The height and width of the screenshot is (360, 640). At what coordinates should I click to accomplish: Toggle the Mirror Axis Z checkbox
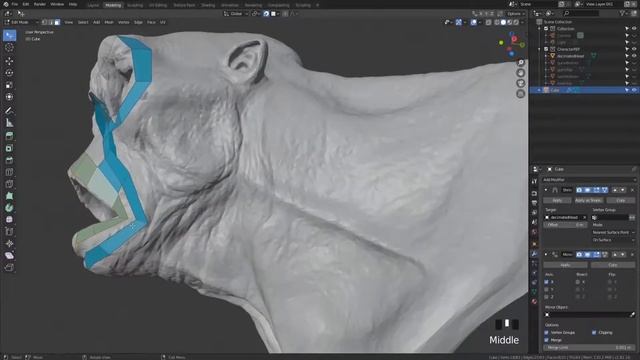(547, 297)
